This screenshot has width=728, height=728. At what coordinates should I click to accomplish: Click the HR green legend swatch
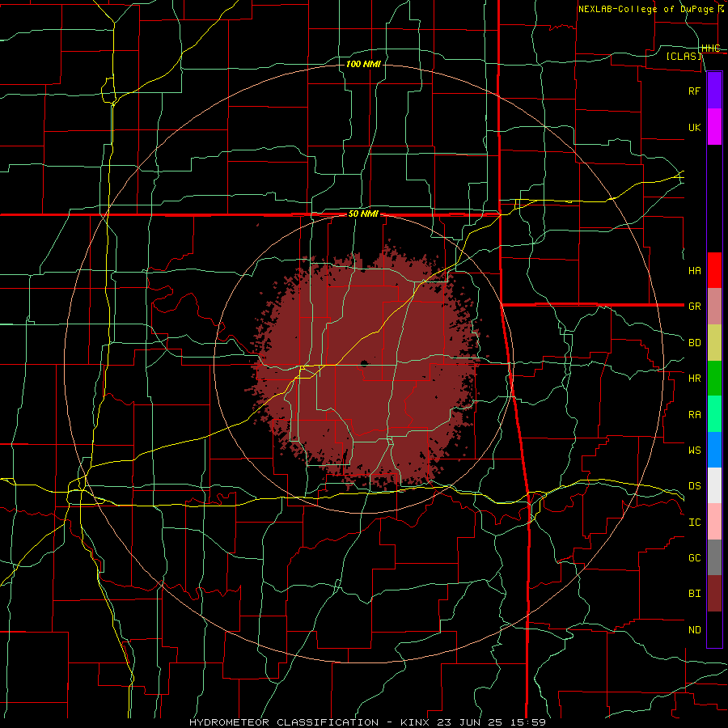pyautogui.click(x=714, y=379)
